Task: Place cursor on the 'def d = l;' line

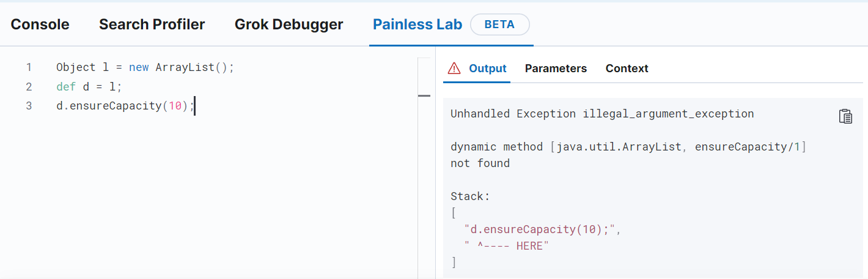Action: (x=89, y=87)
